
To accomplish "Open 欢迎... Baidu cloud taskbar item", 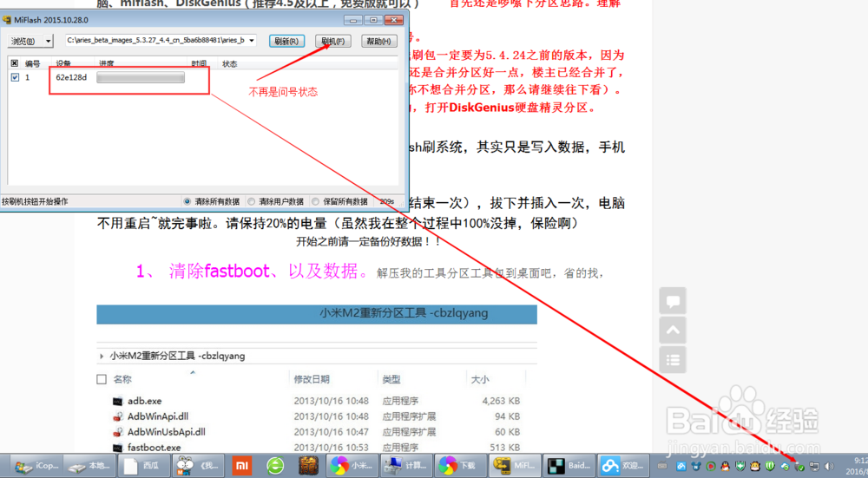I will pyautogui.click(x=623, y=466).
